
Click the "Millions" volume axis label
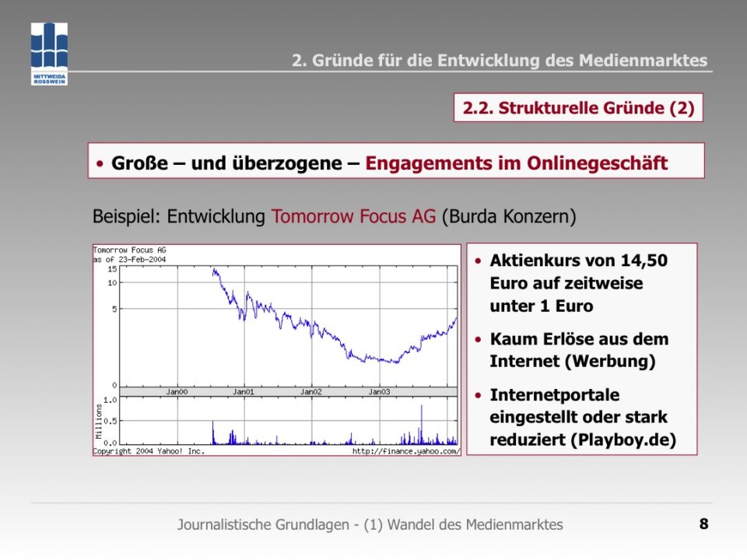pos(99,422)
